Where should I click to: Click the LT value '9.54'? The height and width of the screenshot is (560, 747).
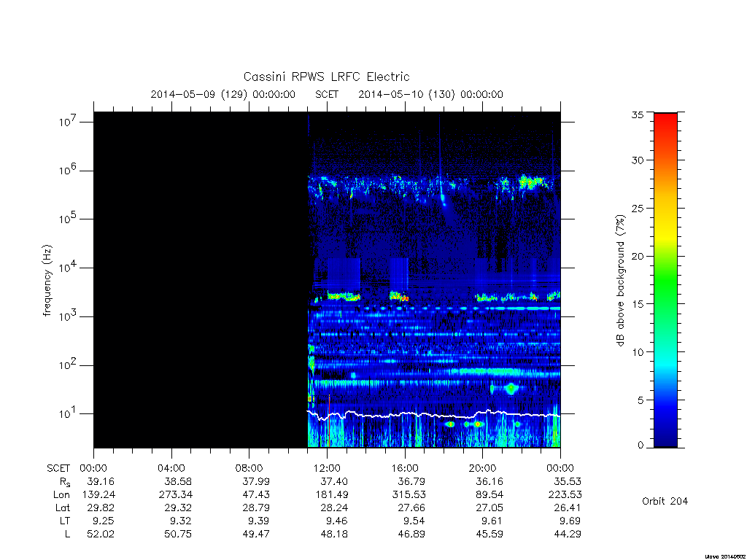414,521
